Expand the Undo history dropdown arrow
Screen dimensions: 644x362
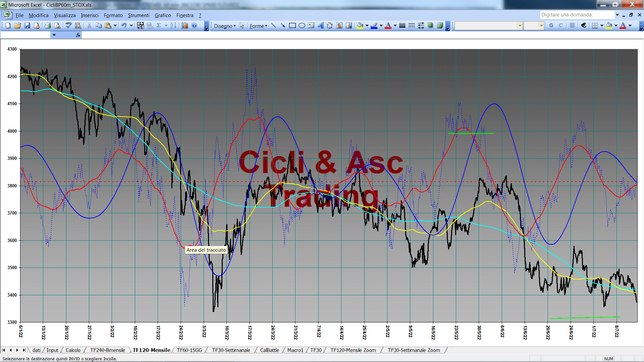tap(131, 25)
